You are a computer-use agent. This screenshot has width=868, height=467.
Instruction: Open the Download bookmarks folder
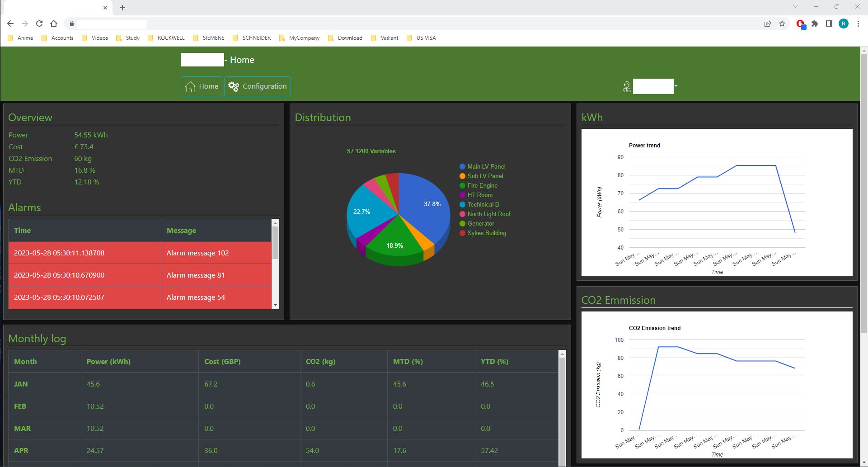[x=345, y=38]
